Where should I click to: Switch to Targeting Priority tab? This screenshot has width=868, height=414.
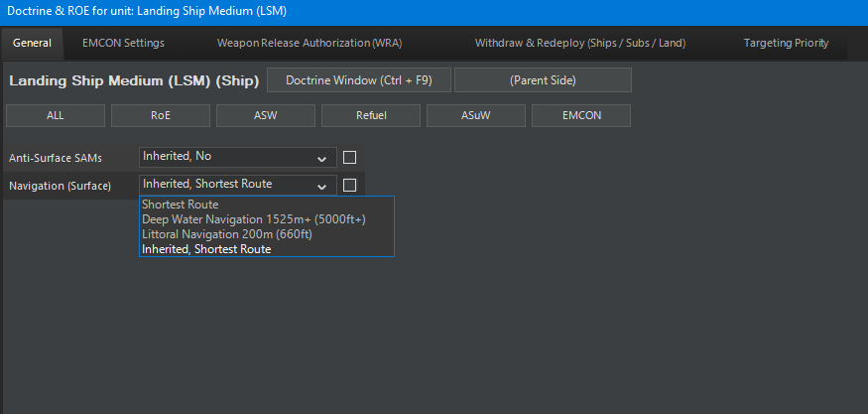(x=786, y=44)
